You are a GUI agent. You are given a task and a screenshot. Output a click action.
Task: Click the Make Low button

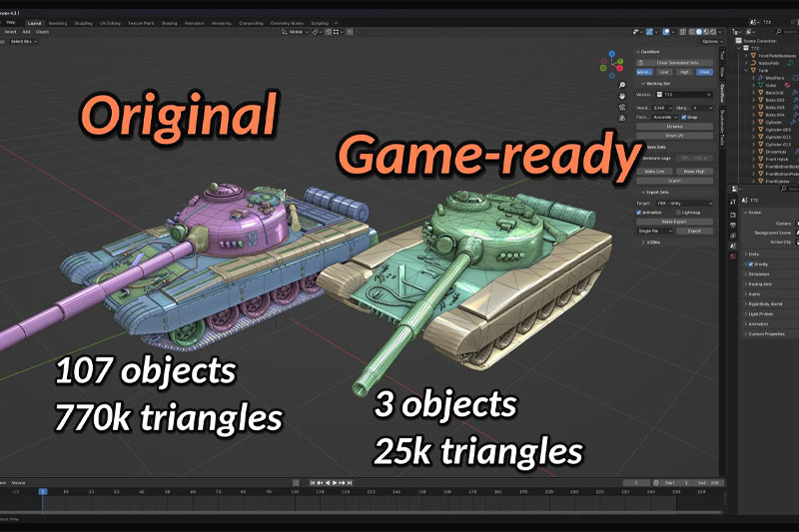655,172
